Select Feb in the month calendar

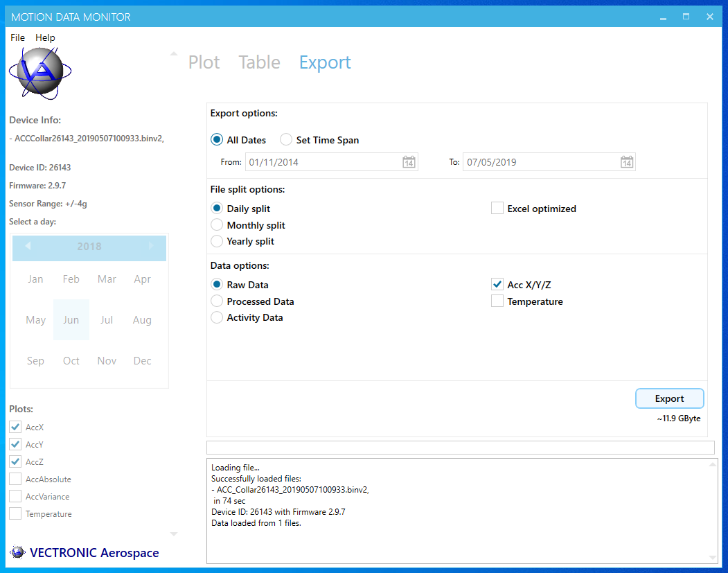coord(71,279)
